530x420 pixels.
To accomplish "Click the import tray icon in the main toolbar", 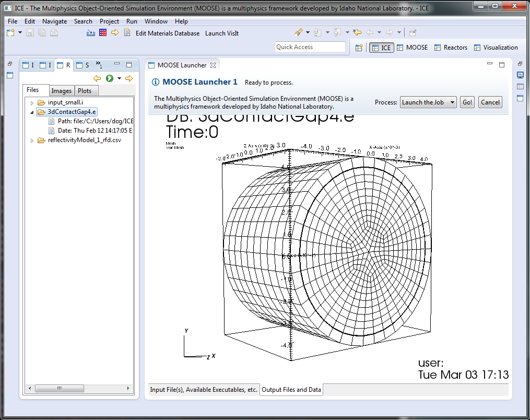I will pyautogui.click(x=90, y=33).
